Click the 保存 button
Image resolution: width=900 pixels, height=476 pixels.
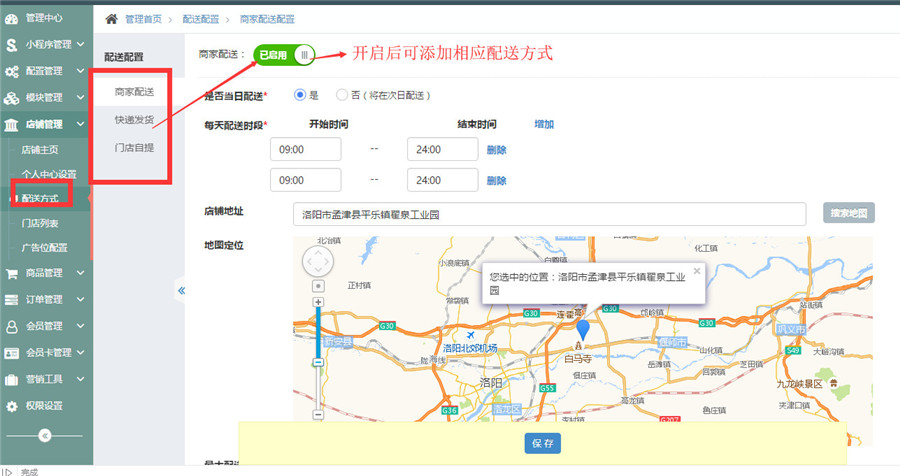(542, 443)
